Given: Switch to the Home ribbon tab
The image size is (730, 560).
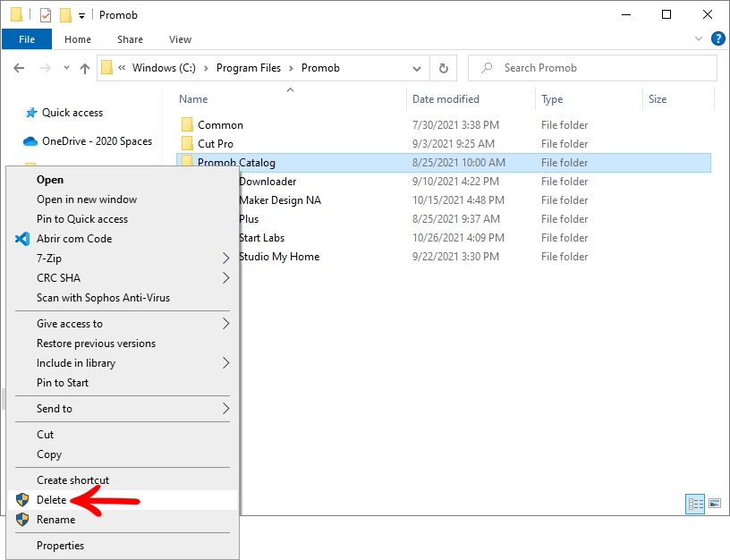Looking at the screenshot, I should 78,39.
